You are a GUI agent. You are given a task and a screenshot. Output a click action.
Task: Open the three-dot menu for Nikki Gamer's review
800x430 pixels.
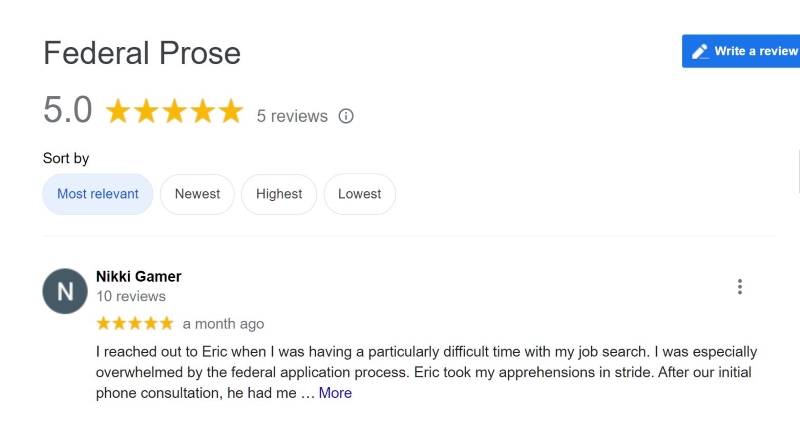click(740, 287)
